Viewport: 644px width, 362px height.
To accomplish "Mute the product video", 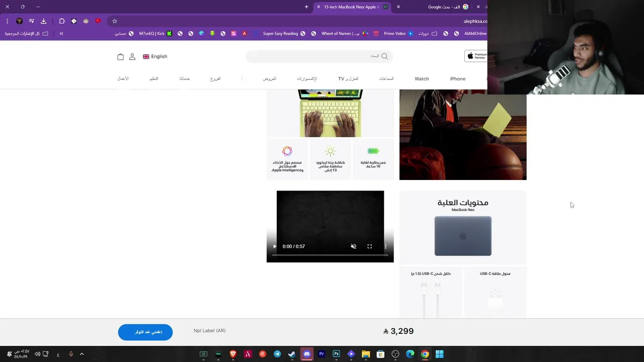I will point(353,246).
